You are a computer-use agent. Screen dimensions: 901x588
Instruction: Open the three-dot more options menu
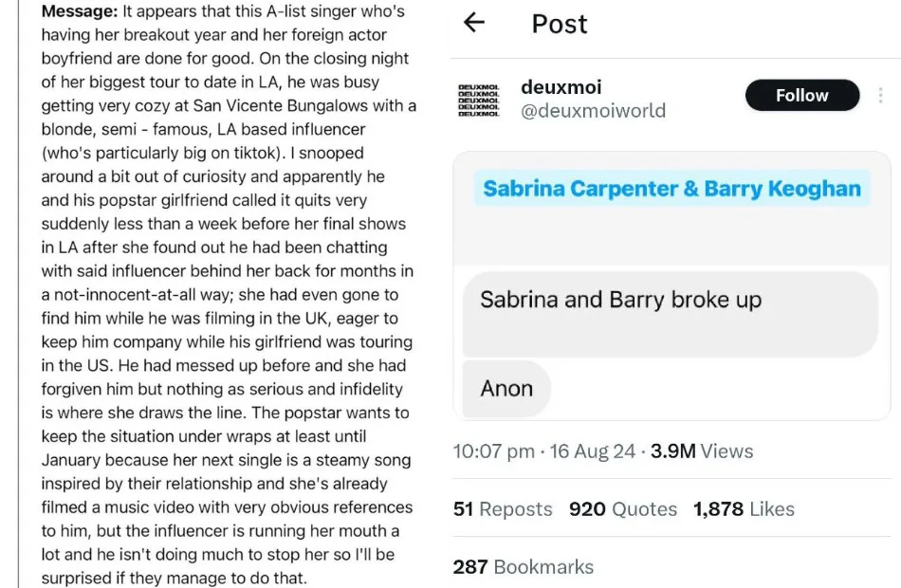tap(880, 96)
